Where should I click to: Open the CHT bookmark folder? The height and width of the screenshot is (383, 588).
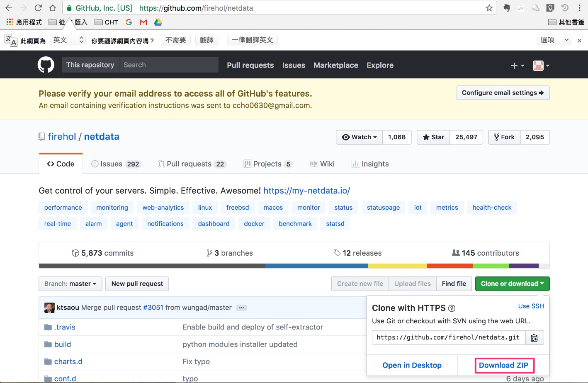click(x=106, y=22)
